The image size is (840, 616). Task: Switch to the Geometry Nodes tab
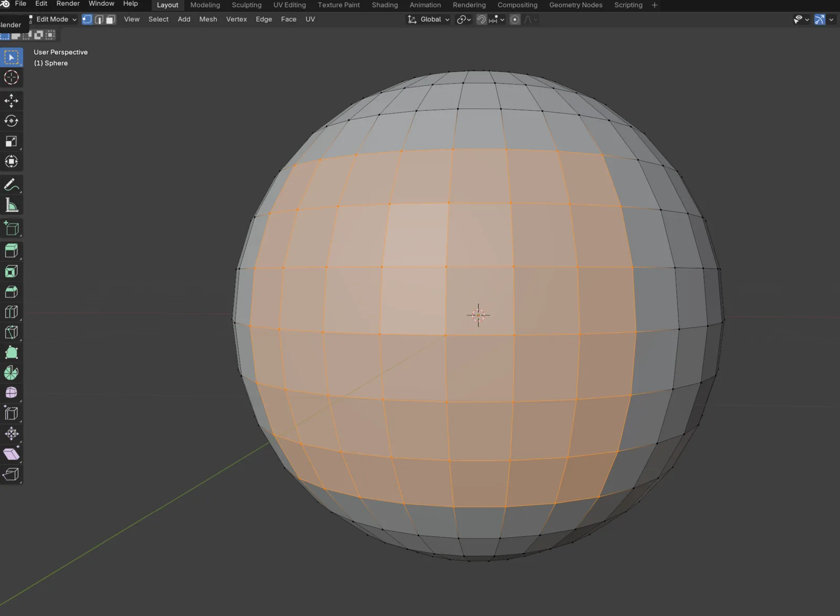(x=575, y=5)
